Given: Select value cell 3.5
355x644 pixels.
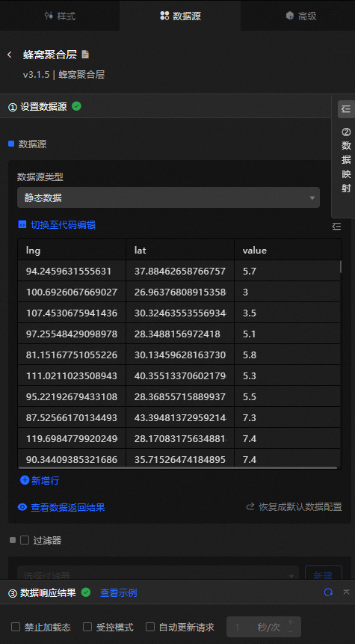Looking at the screenshot, I should coord(287,313).
